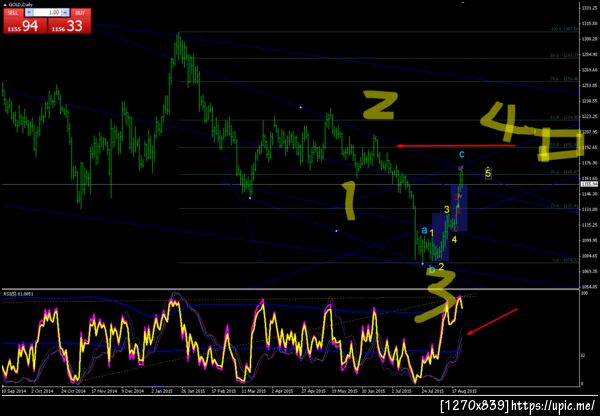Select the boxed yellow '5' wave label
Image resolution: width=600 pixels, height=416 pixels.
point(488,173)
